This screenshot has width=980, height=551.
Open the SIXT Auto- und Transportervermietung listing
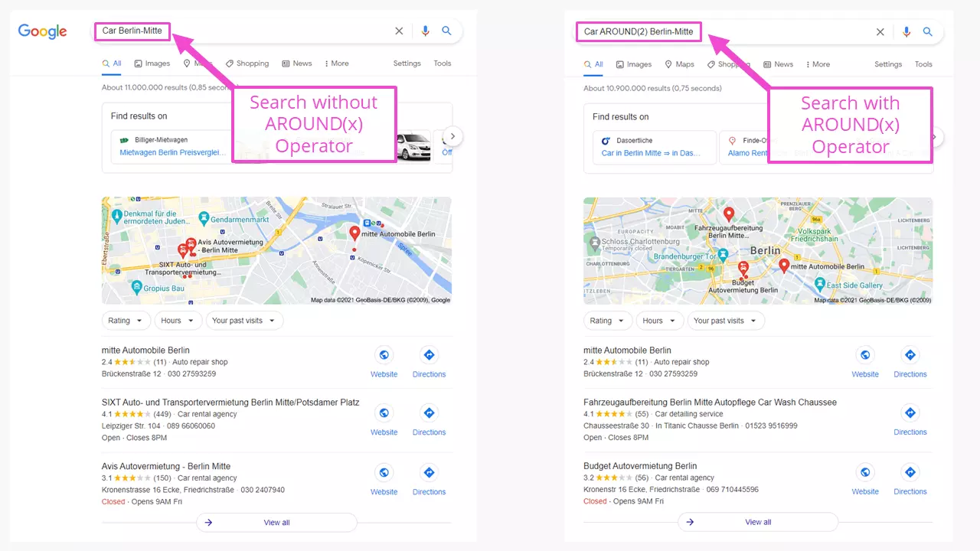tap(230, 403)
